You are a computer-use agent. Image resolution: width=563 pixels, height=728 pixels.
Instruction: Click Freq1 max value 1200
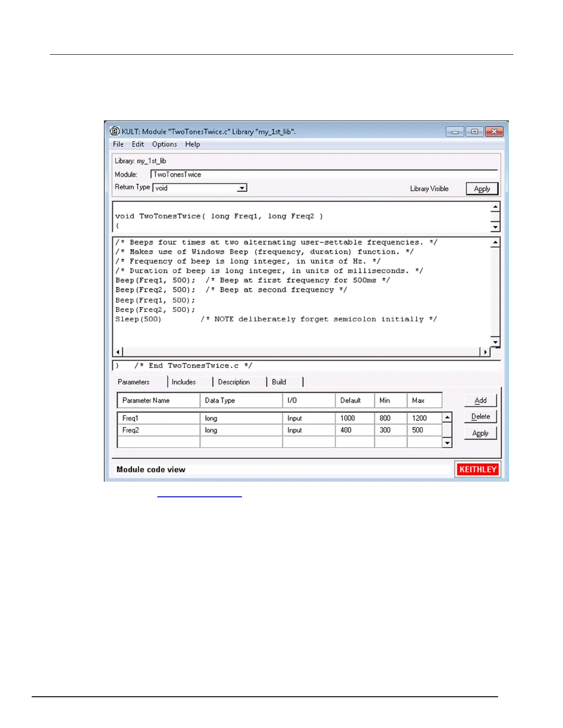pyautogui.click(x=425, y=418)
